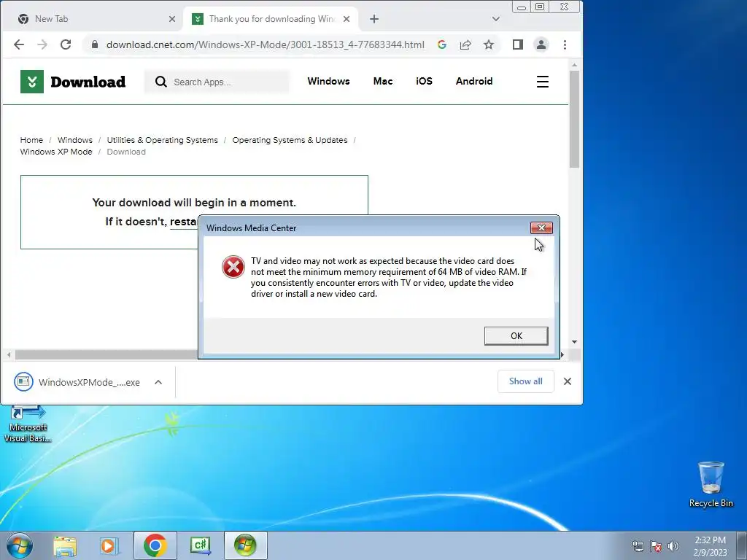Image resolution: width=747 pixels, height=560 pixels.
Task: Click the network tray icon
Action: [x=638, y=546]
